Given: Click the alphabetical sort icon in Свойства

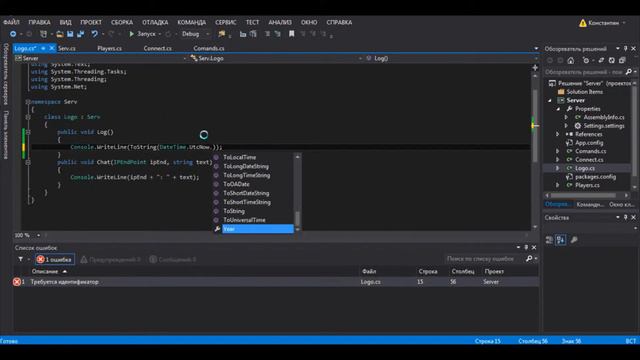Looking at the screenshot, I should pyautogui.click(x=560, y=240).
